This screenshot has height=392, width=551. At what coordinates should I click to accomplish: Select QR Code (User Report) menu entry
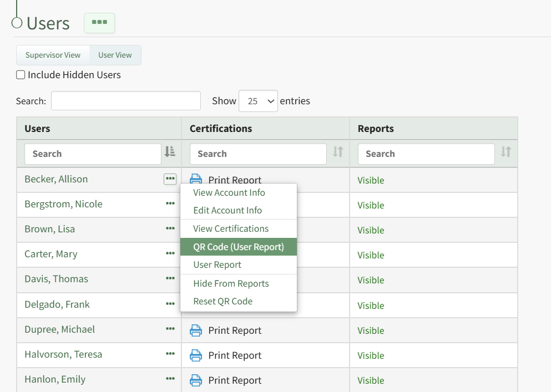point(239,247)
